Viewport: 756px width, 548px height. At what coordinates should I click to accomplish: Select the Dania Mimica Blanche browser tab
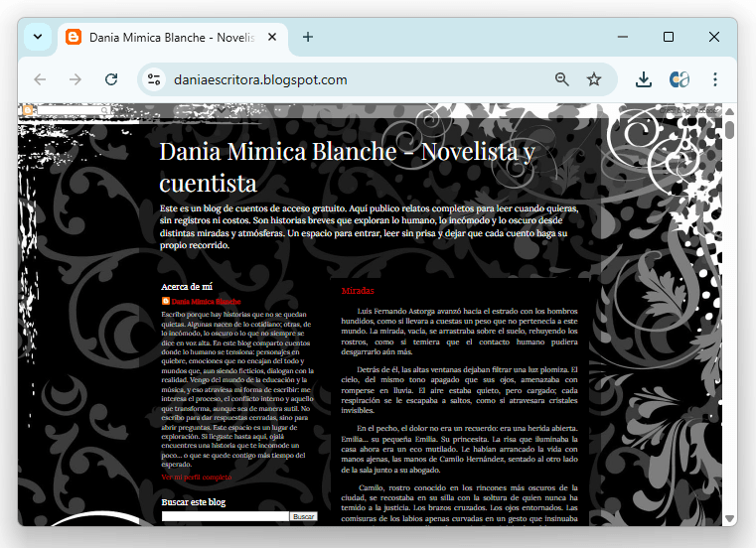click(173, 38)
